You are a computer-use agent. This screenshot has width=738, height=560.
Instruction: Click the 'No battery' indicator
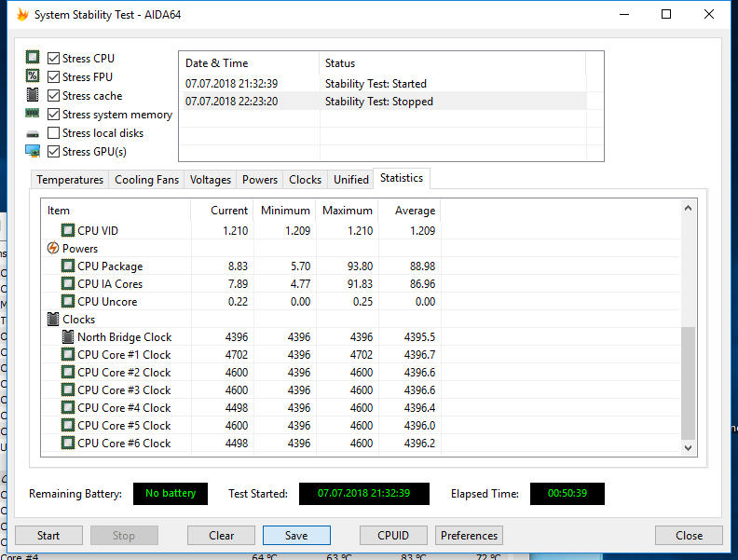(x=171, y=494)
